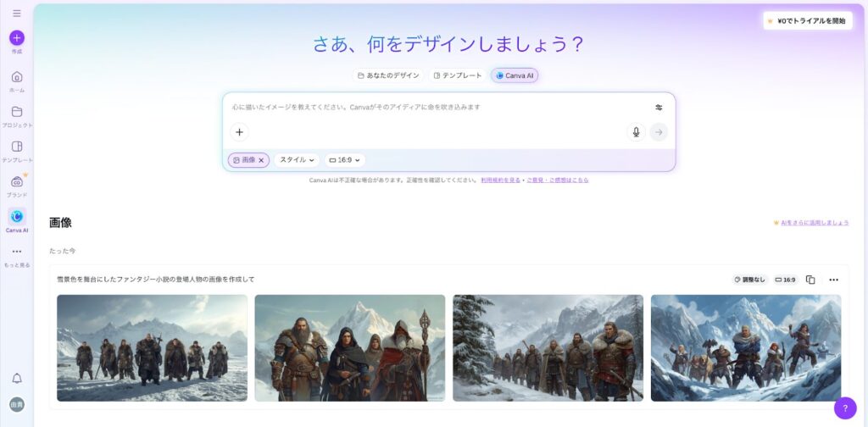
Task: Open Projects (プロジェクト) in the sidebar
Action: tap(16, 112)
